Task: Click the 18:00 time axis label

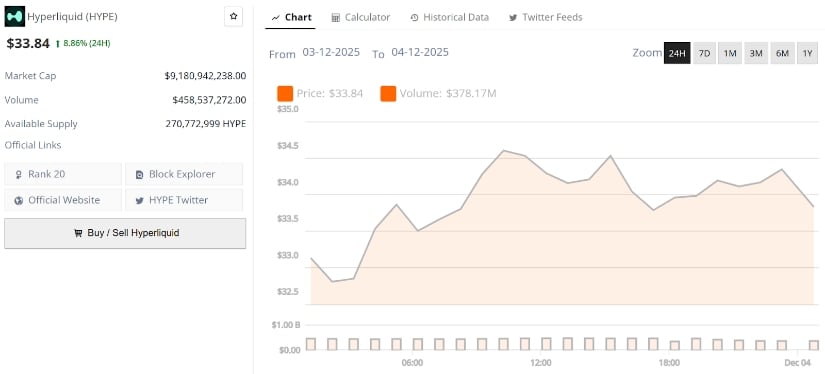Action: point(669,363)
